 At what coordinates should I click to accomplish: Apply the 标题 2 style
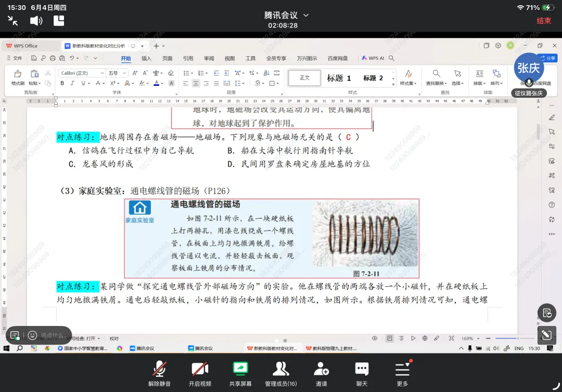[x=373, y=77]
